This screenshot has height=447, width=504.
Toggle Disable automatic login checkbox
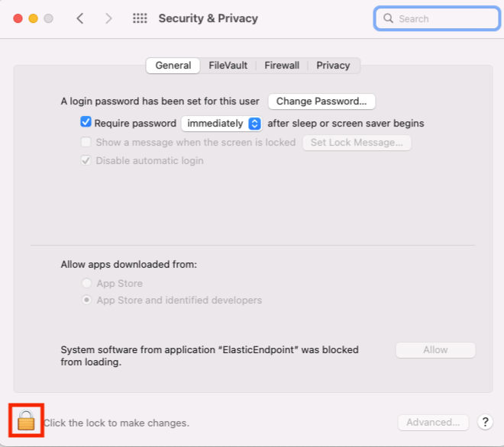(x=86, y=161)
